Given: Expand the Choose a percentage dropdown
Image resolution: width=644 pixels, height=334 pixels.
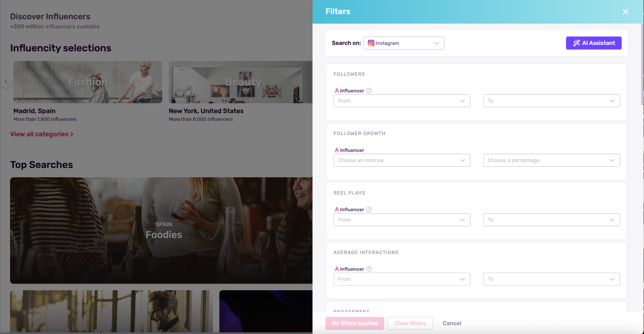Looking at the screenshot, I should click(x=551, y=160).
